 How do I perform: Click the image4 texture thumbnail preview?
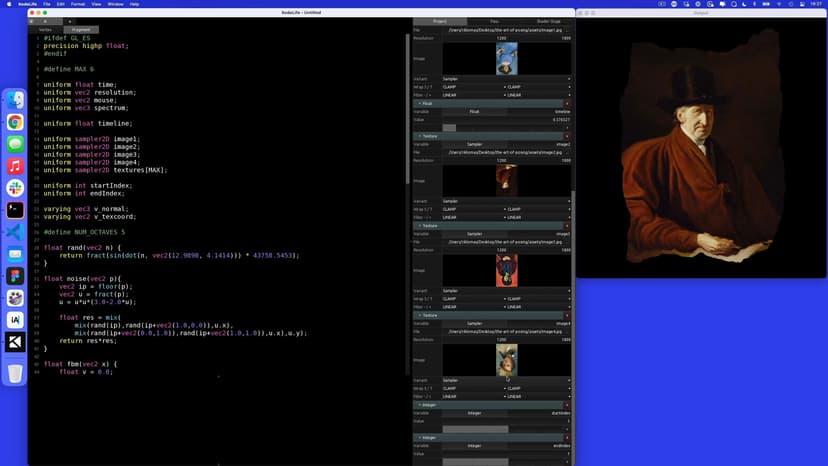tap(506, 360)
